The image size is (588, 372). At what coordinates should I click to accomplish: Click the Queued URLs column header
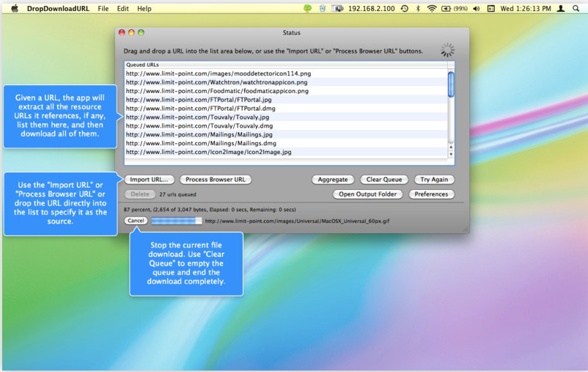pyautogui.click(x=286, y=65)
